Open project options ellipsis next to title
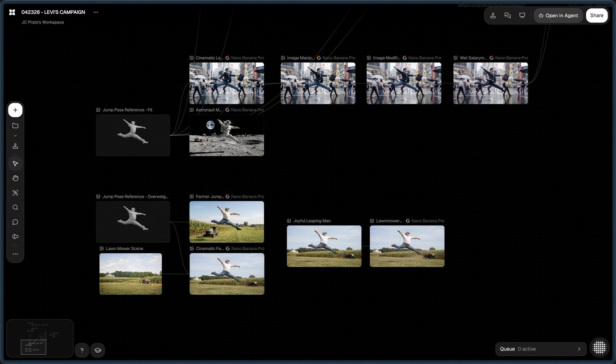 (96, 12)
